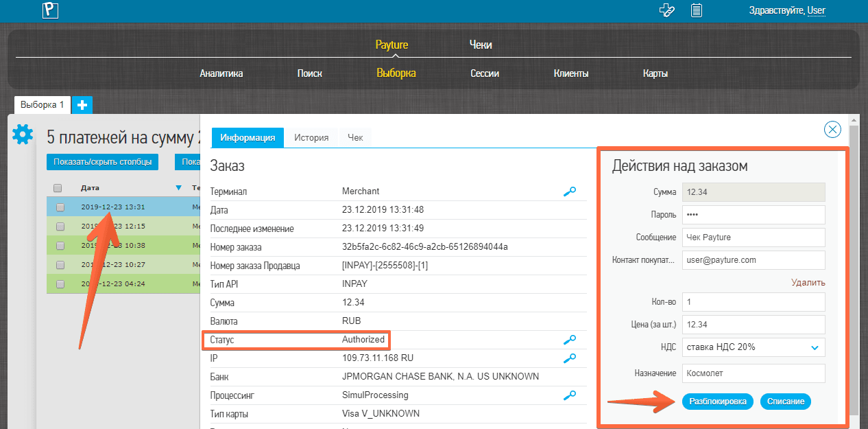The image size is (868, 429).
Task: Focus the Кол-во quantity field
Action: click(x=754, y=302)
